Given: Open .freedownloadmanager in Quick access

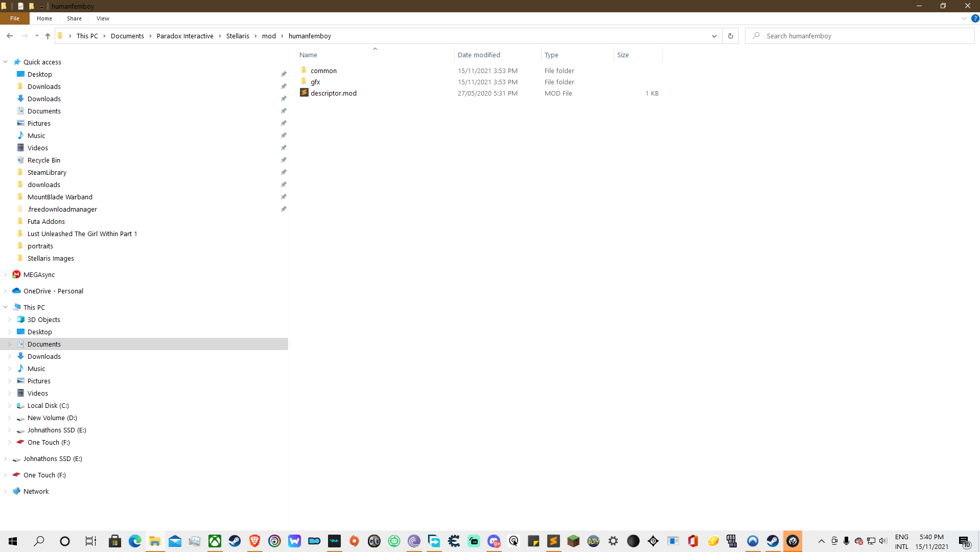Looking at the screenshot, I should [62, 209].
